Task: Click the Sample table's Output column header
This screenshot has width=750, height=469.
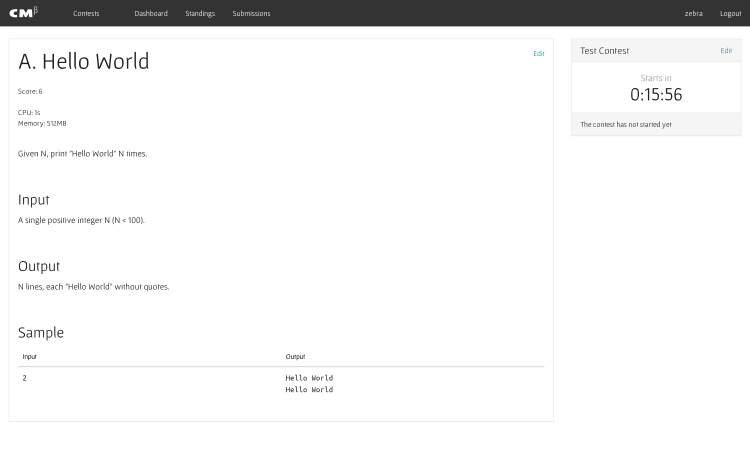Action: coord(295,357)
